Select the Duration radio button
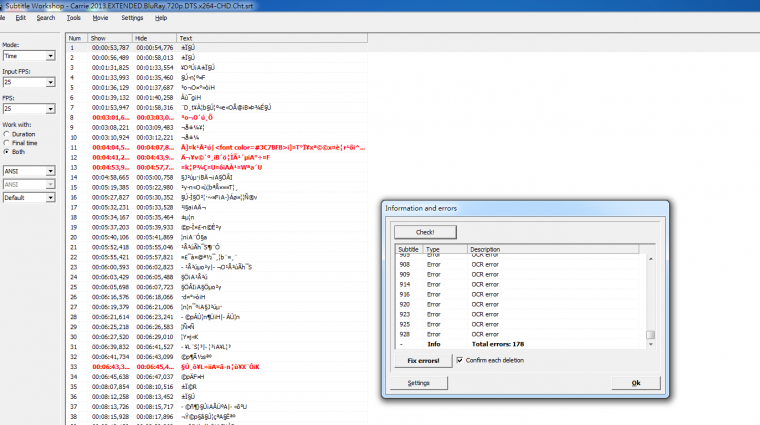This screenshot has width=760, height=425. point(6,134)
